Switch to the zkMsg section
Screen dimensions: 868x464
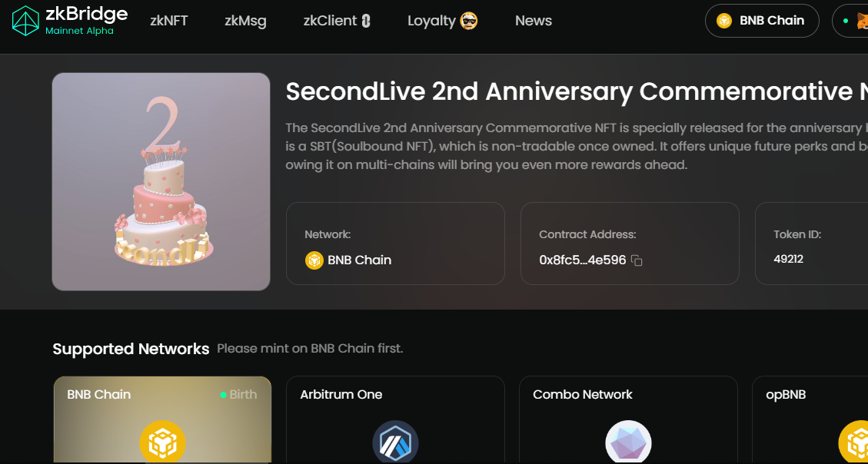point(245,21)
